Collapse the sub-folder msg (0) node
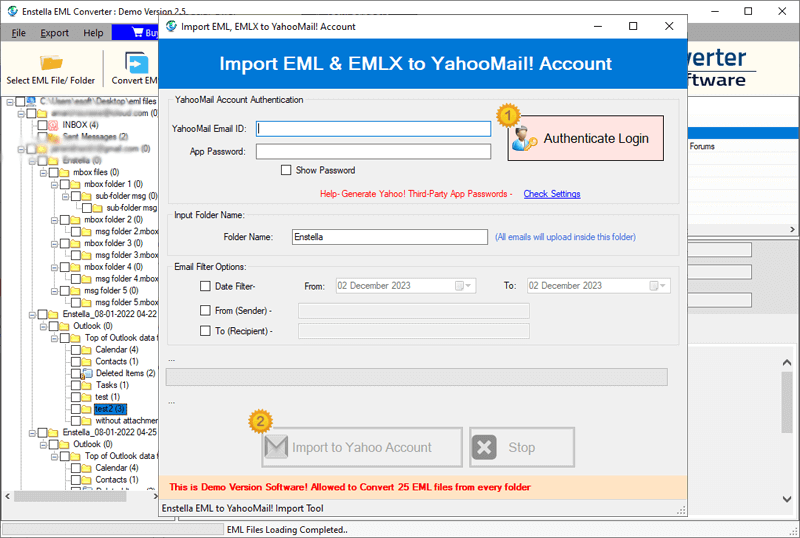The width and height of the screenshot is (800, 538). (x=66, y=196)
